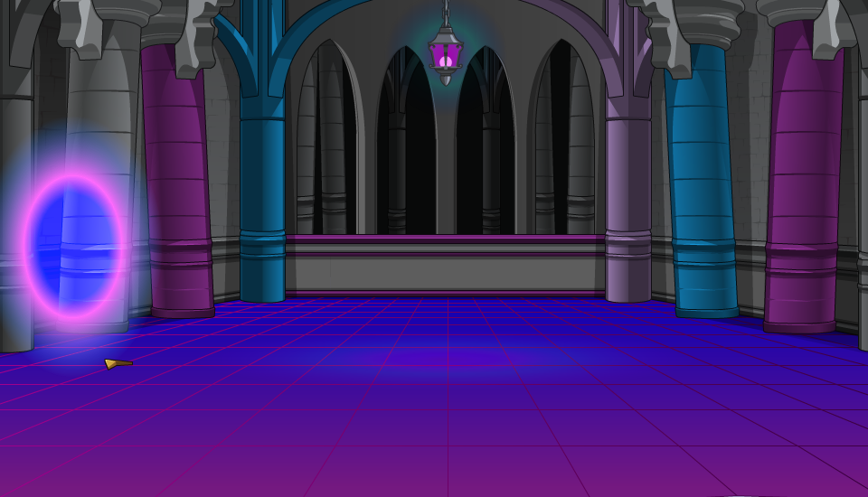Click the glowing pink oval portal
868x497 pixels.
tap(72, 246)
